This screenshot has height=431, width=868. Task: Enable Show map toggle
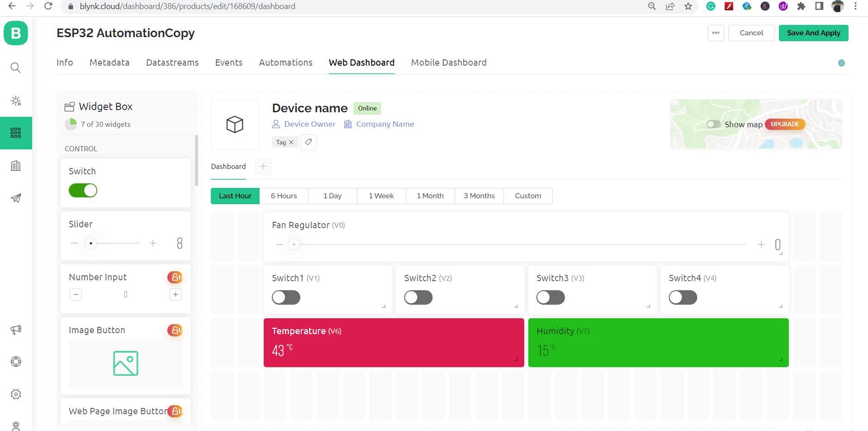click(713, 124)
